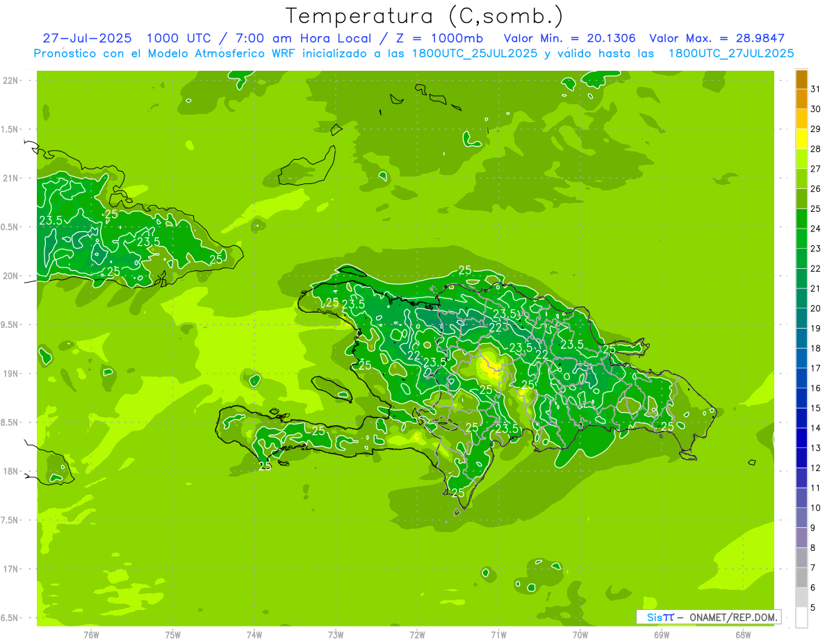Click "1000 UTC" in the header

click(x=178, y=38)
